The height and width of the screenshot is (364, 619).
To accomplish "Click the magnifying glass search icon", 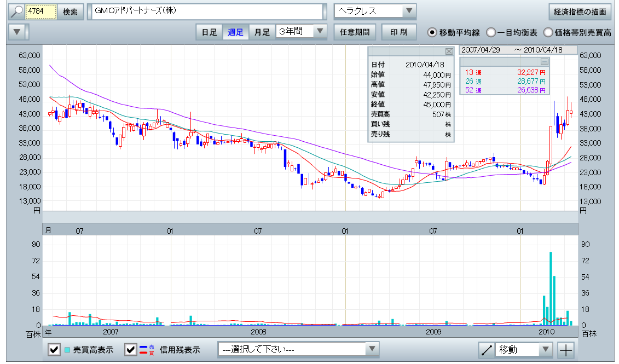I will point(17,11).
